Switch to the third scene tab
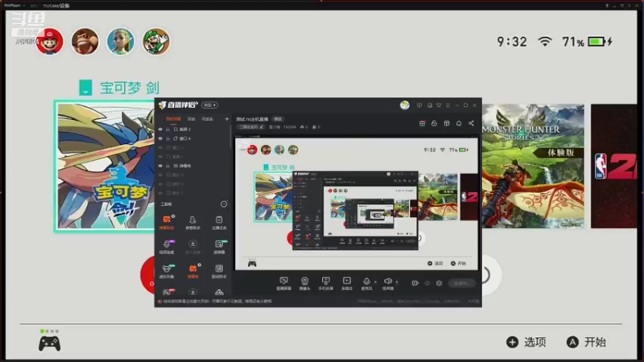Viewport: 644px width, 362px height. 208,119
